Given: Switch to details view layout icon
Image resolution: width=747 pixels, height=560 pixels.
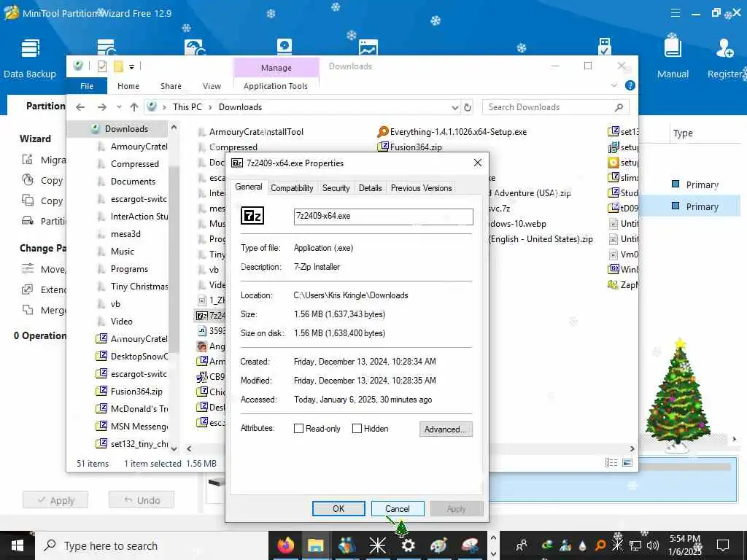Looking at the screenshot, I should pyautogui.click(x=611, y=462).
